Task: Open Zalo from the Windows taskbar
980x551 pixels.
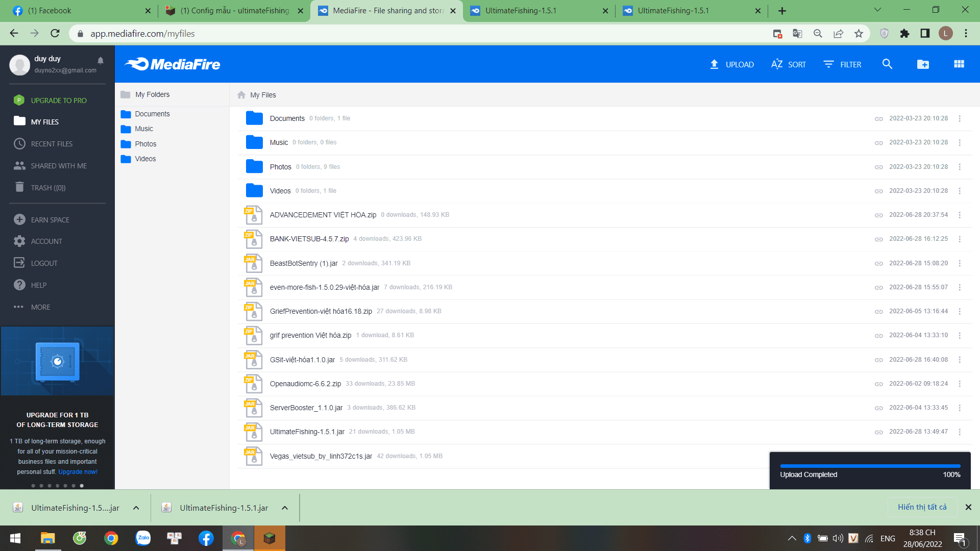Action: pos(143,538)
